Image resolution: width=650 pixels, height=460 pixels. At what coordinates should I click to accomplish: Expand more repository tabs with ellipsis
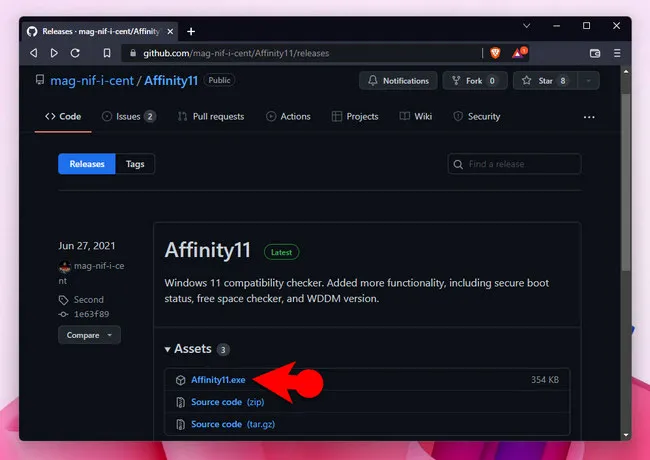pyautogui.click(x=589, y=117)
